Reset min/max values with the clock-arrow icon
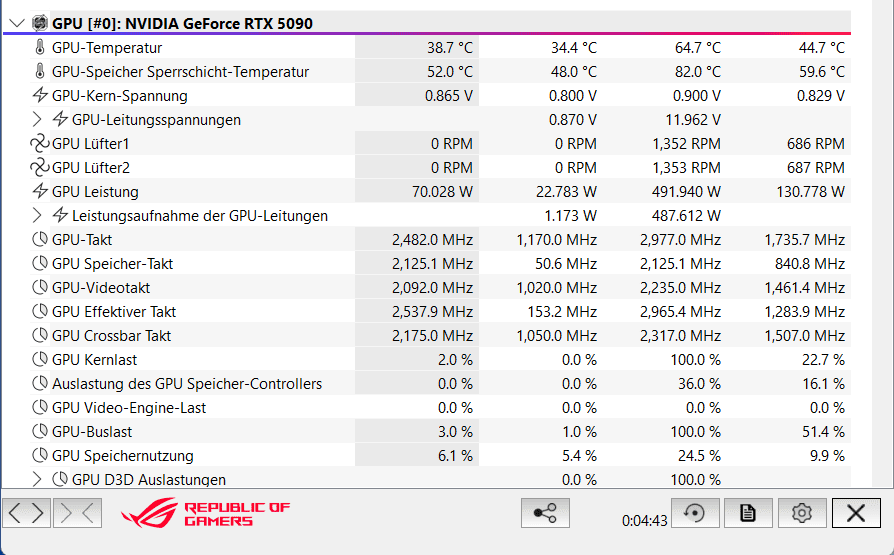The image size is (894, 555). click(x=694, y=513)
